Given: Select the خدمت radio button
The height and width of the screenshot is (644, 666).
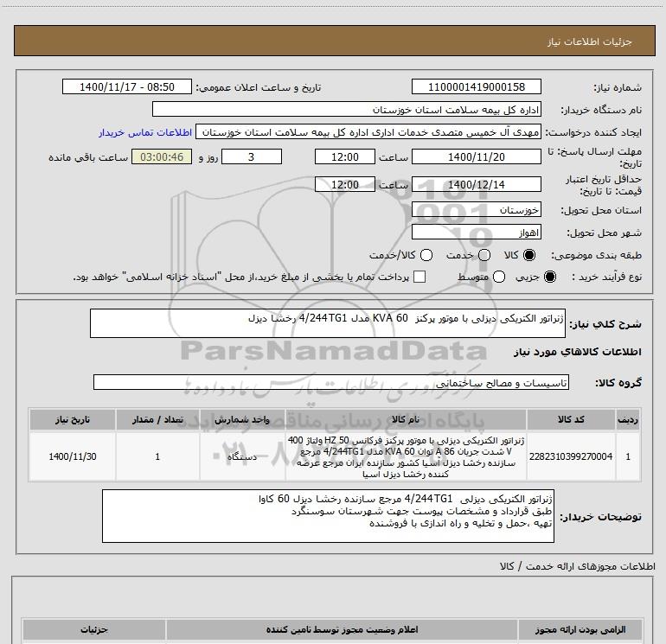Looking at the screenshot, I should [484, 255].
